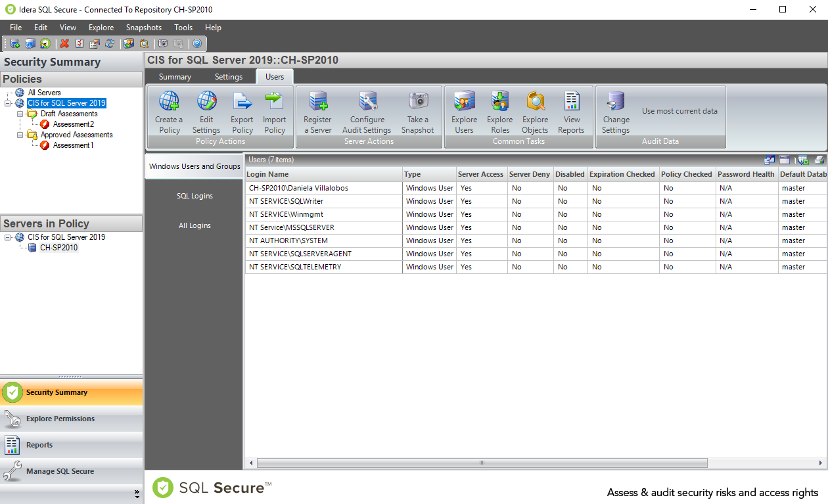Click Create a Policy in the ribbon
828x504 pixels.
click(x=169, y=112)
